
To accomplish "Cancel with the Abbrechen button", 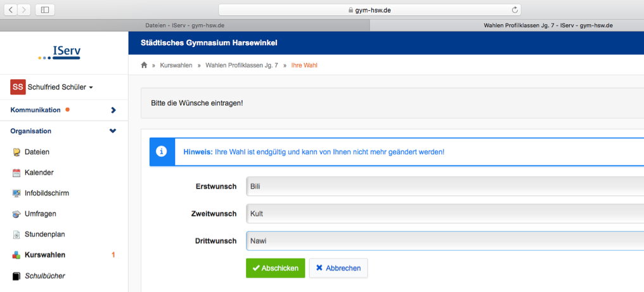I will click(338, 268).
